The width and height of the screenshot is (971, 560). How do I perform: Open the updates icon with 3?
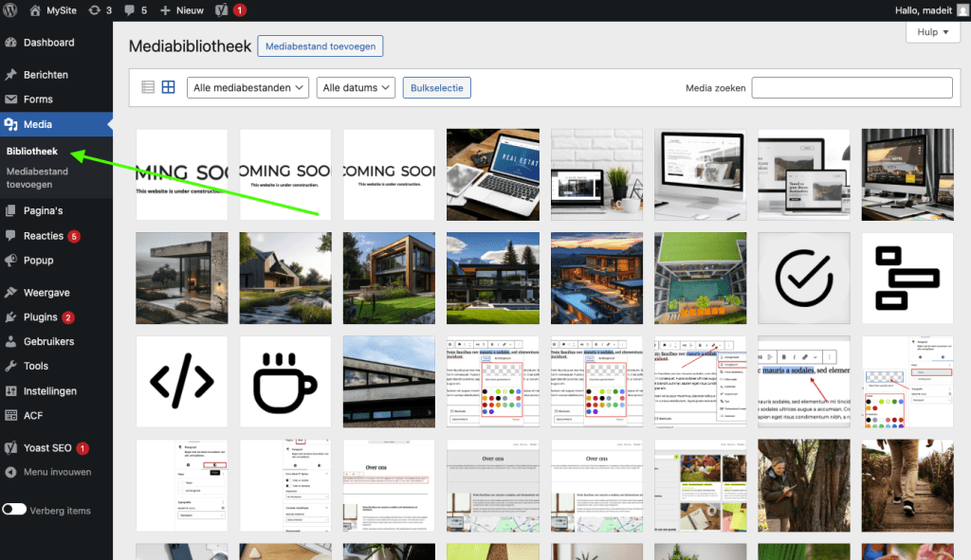coord(100,9)
